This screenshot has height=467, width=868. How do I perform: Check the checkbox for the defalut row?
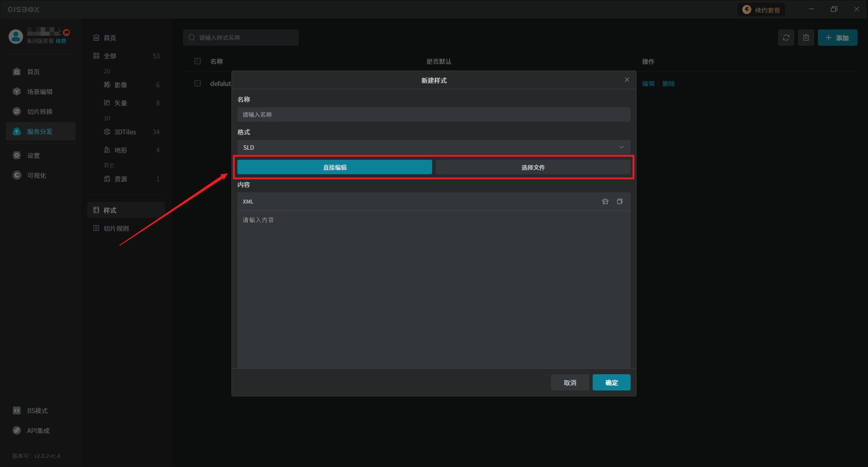pyautogui.click(x=198, y=83)
